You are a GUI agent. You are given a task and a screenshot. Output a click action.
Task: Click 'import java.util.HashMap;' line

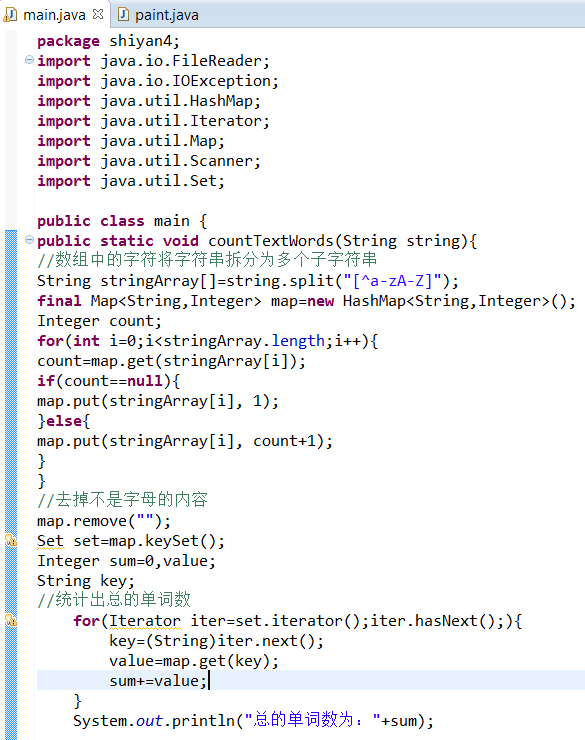click(149, 101)
